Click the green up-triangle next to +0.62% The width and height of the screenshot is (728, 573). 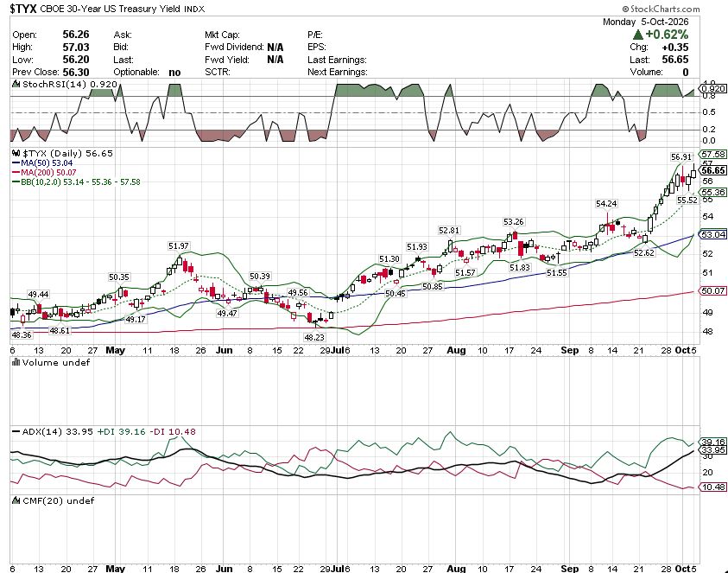click(x=637, y=35)
